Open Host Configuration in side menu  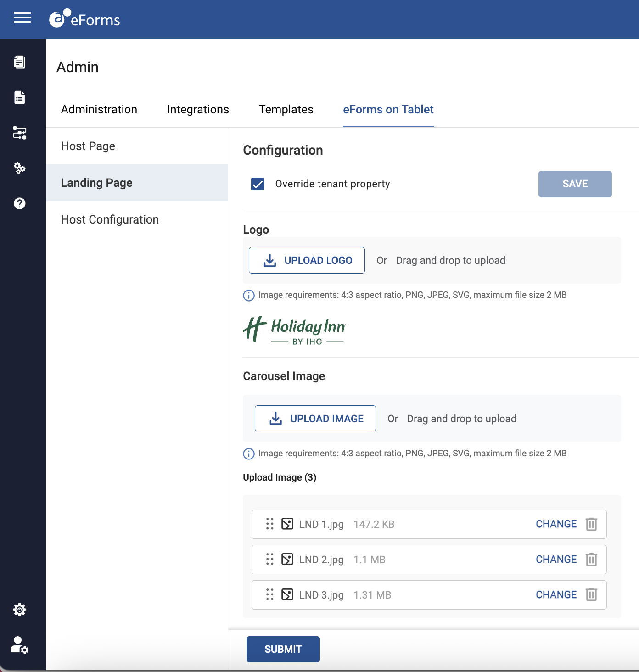pyautogui.click(x=137, y=219)
